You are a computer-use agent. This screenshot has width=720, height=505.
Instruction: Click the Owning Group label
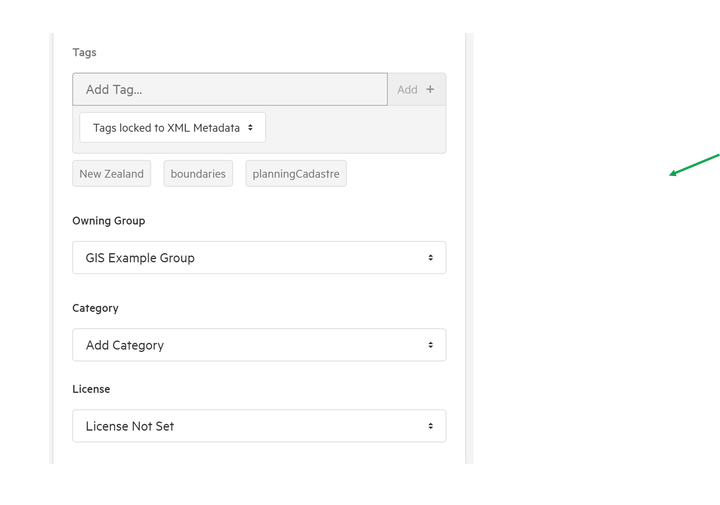[x=109, y=221]
